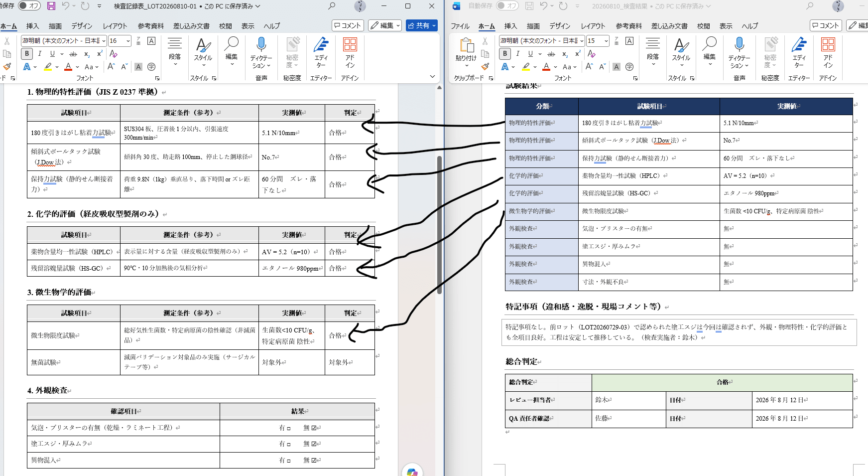Open the 挿入 tab in the 検査記録表 window

[32, 26]
